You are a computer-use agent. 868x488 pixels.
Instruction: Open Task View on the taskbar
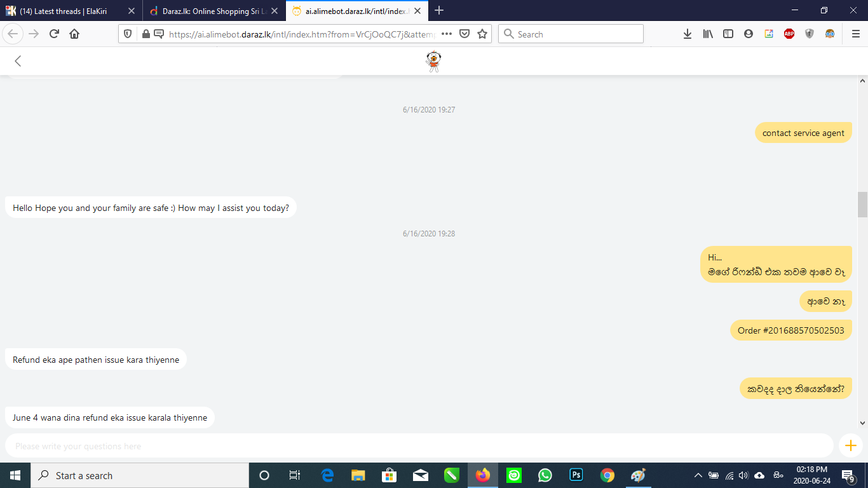[x=295, y=475]
